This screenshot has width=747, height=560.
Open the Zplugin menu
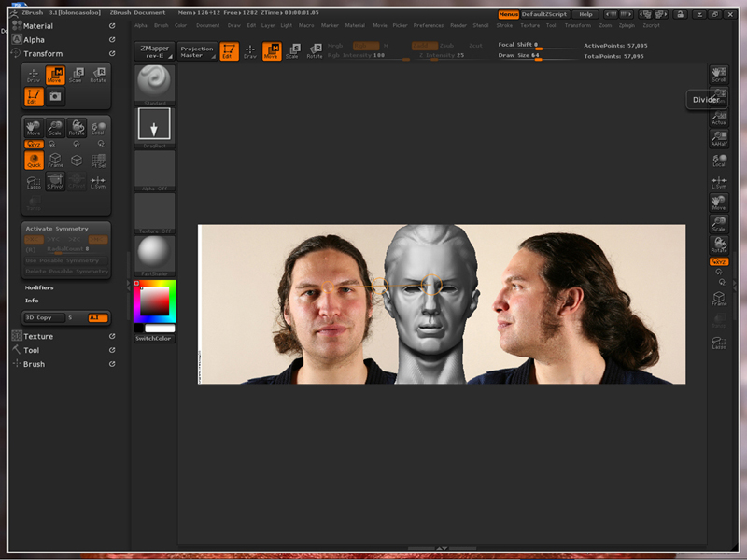(x=627, y=25)
